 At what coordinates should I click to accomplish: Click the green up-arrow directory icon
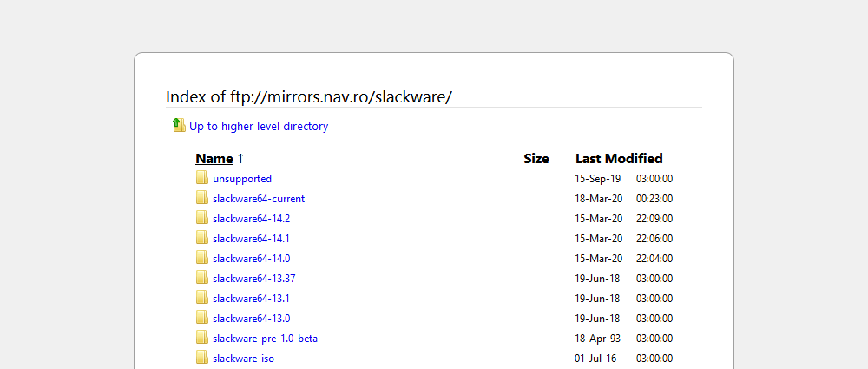179,125
